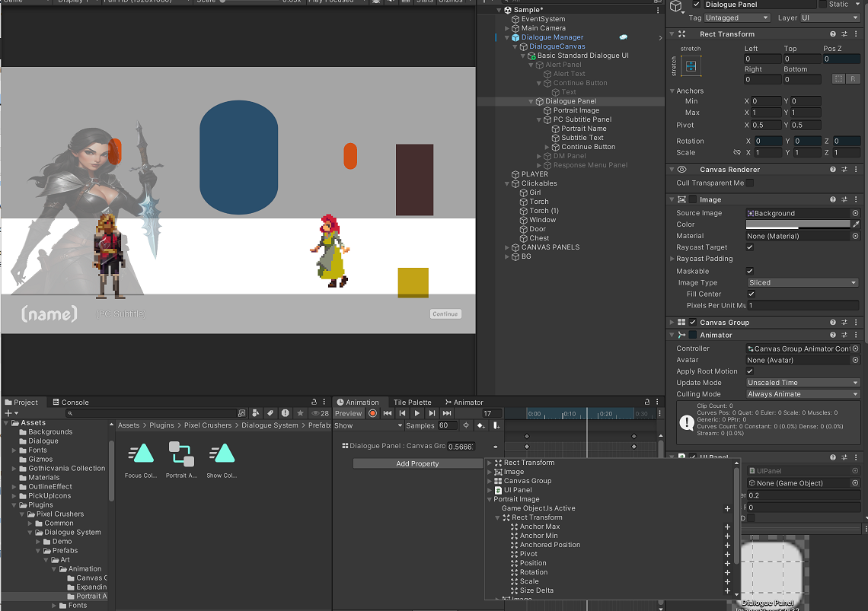
Task: Click the Continue button in Game view
Action: click(445, 313)
